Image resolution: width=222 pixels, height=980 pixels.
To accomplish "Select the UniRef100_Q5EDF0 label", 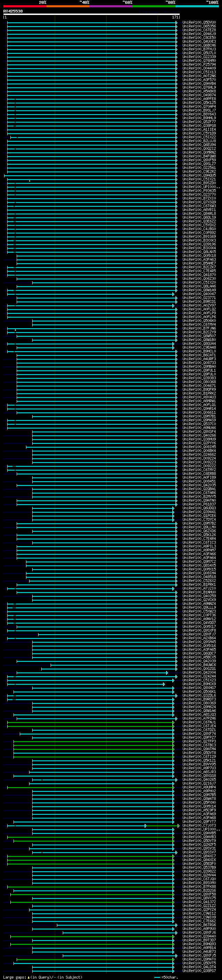I will click(x=199, y=864).
